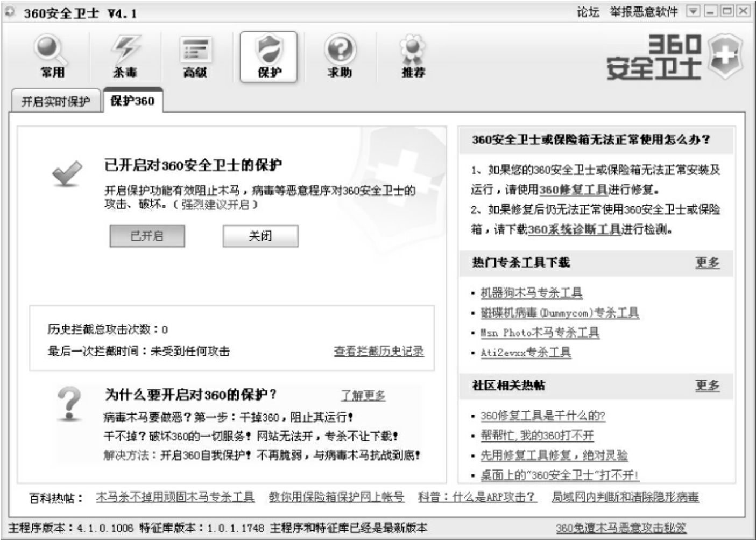Open the 常用 toolbar section
Viewport: 756px width, 540px height.
[52, 57]
